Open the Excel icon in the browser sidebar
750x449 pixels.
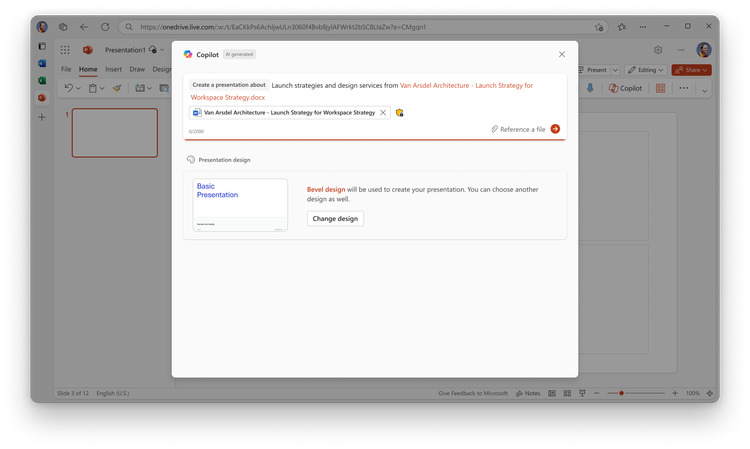pyautogui.click(x=42, y=80)
